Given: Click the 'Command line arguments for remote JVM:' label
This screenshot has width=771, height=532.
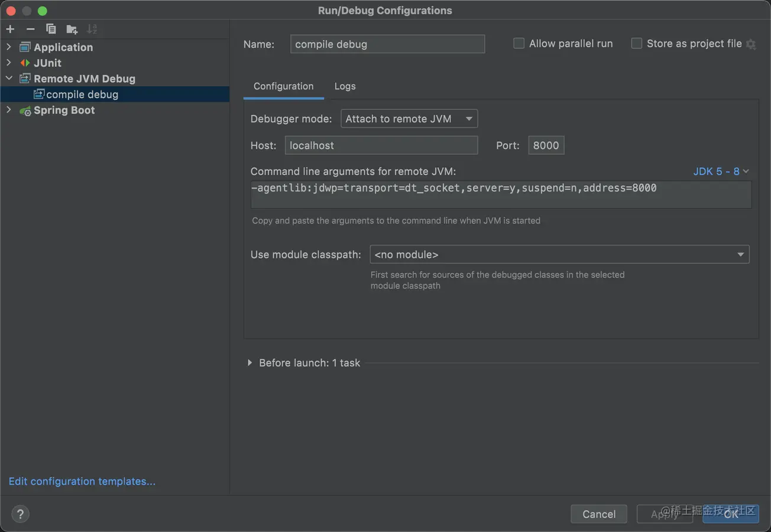Looking at the screenshot, I should pyautogui.click(x=353, y=171).
